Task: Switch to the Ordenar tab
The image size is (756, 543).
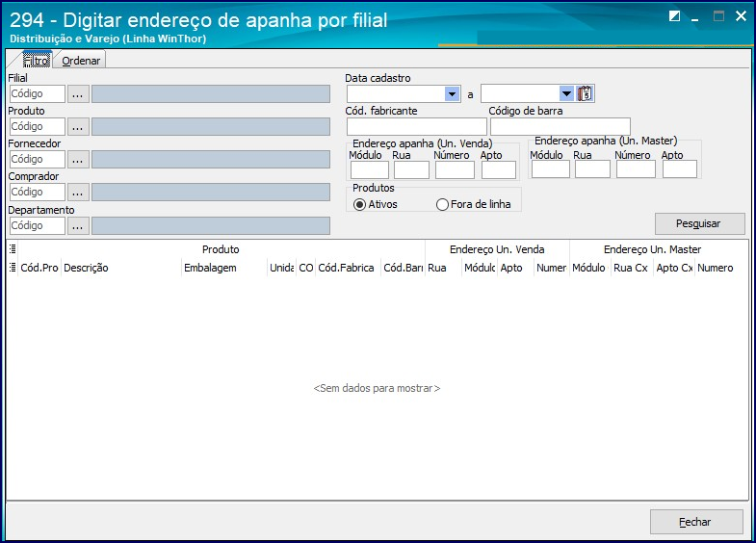Action: click(x=81, y=61)
